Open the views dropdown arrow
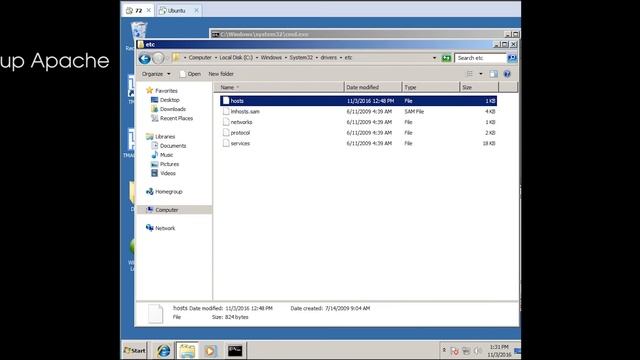The width and height of the screenshot is (640, 360). pos(480,74)
